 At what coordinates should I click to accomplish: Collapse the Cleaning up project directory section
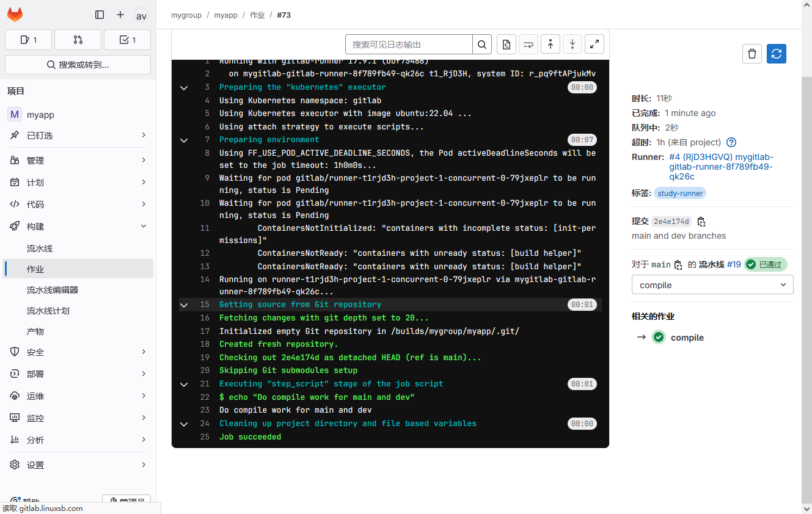tap(183, 424)
